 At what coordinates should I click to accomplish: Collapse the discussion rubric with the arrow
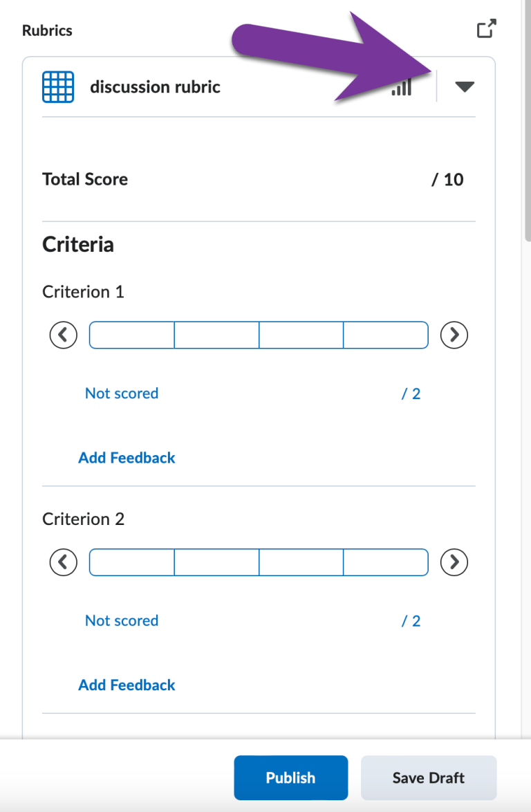465,86
